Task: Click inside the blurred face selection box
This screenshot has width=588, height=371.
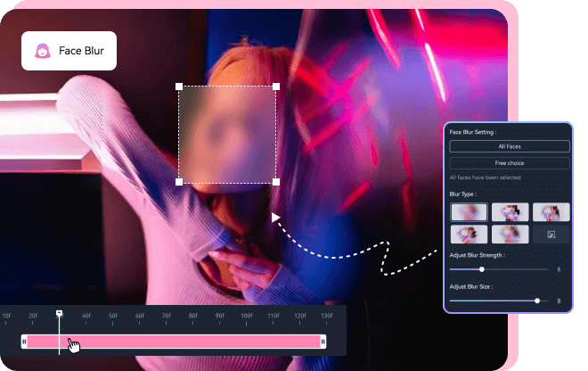Action: (x=227, y=135)
